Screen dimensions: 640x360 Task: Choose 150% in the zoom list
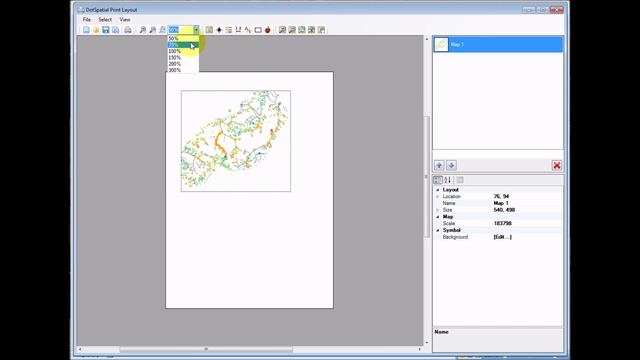coord(183,58)
